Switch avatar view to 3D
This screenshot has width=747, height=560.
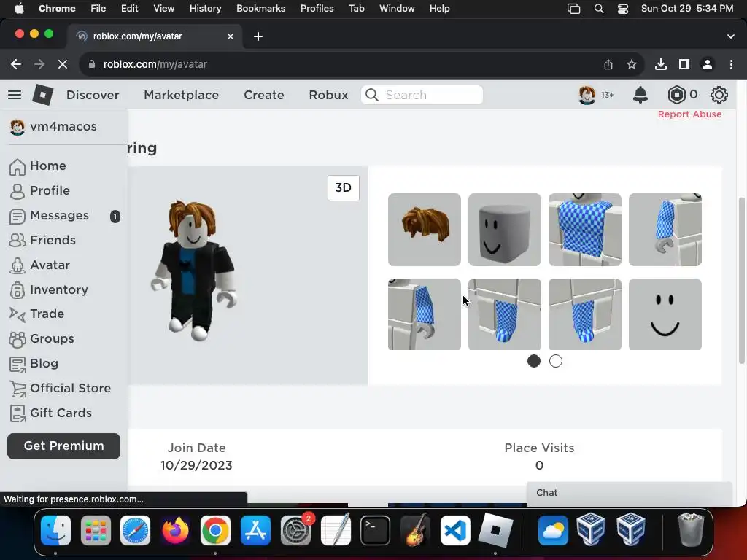tap(344, 187)
